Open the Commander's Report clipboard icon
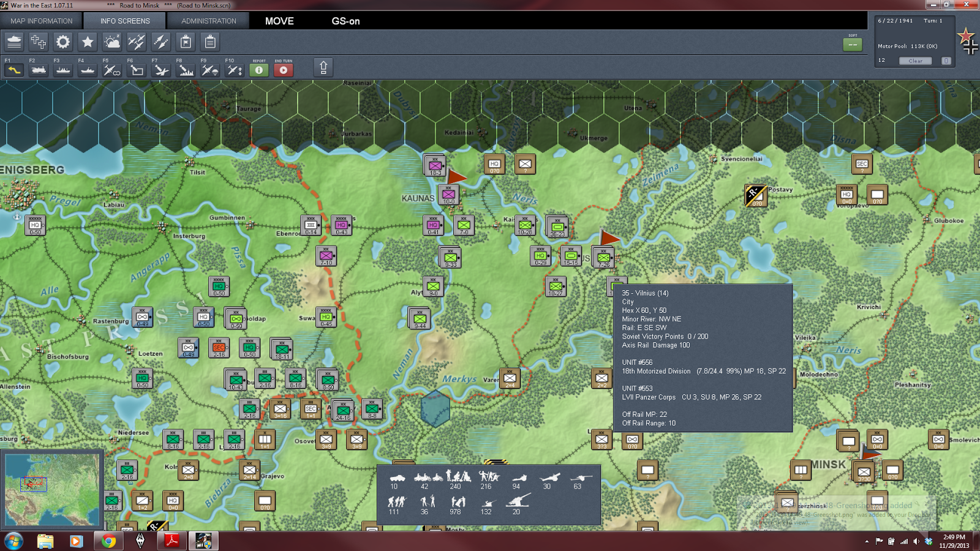 pyautogui.click(x=209, y=42)
